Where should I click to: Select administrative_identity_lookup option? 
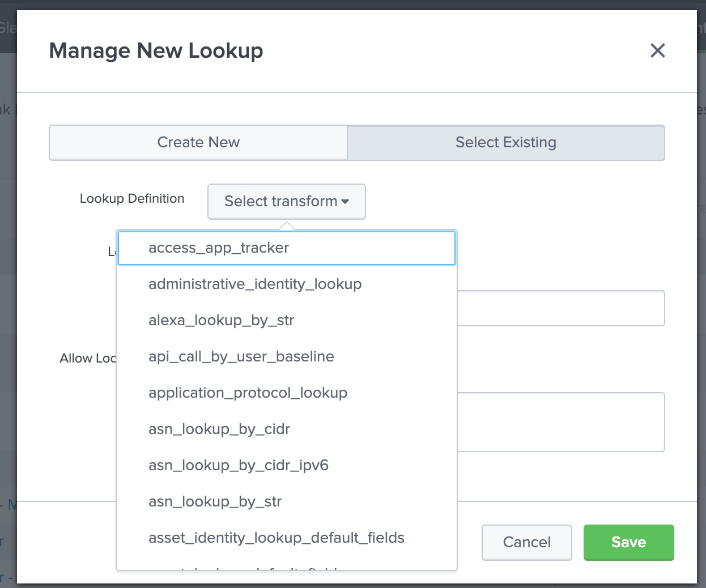coord(287,284)
